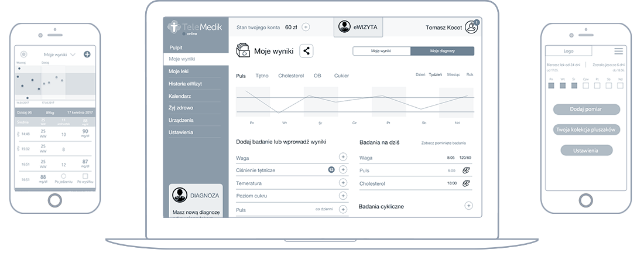Screen dimensions: 644x256
Task: Choose the Miesiąc chart time range
Action: pyautogui.click(x=453, y=75)
